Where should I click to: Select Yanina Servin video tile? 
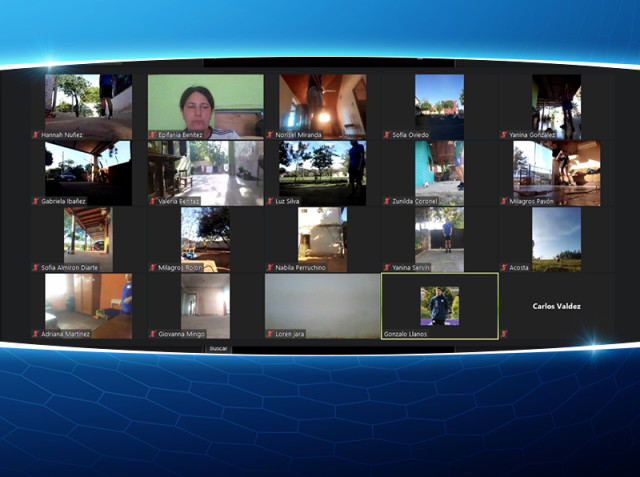coord(440,240)
